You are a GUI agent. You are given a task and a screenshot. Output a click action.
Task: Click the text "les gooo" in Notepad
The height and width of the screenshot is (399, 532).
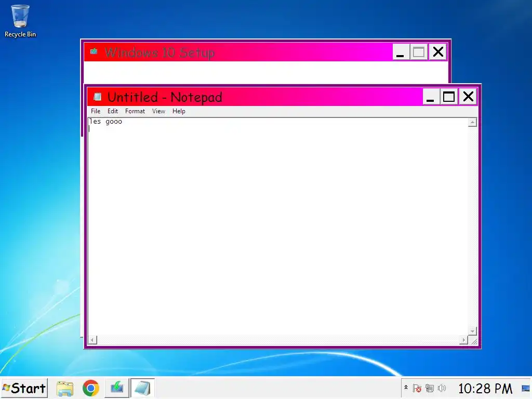[105, 122]
